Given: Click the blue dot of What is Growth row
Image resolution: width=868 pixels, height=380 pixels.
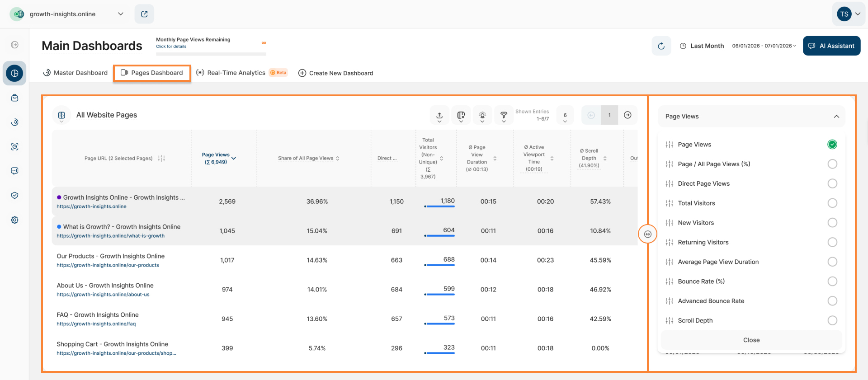Looking at the screenshot, I should point(59,227).
